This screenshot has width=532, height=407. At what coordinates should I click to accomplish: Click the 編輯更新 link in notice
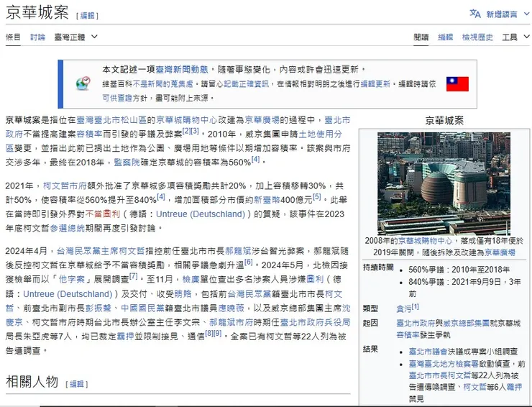(x=375, y=84)
